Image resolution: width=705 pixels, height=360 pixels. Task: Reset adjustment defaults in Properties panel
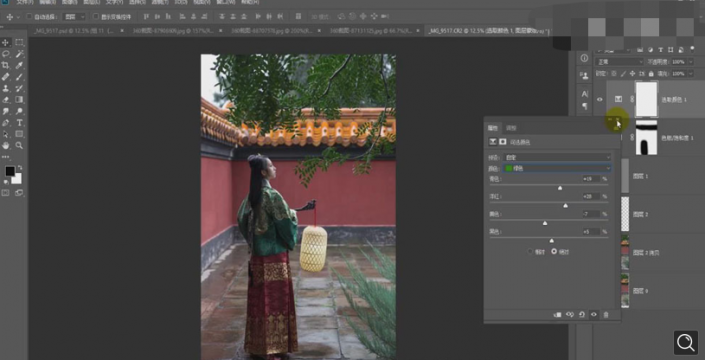(x=582, y=315)
